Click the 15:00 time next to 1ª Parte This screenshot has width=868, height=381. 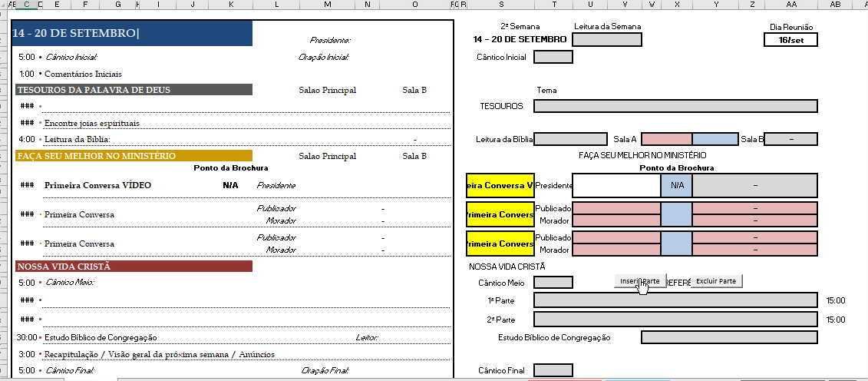pos(835,300)
